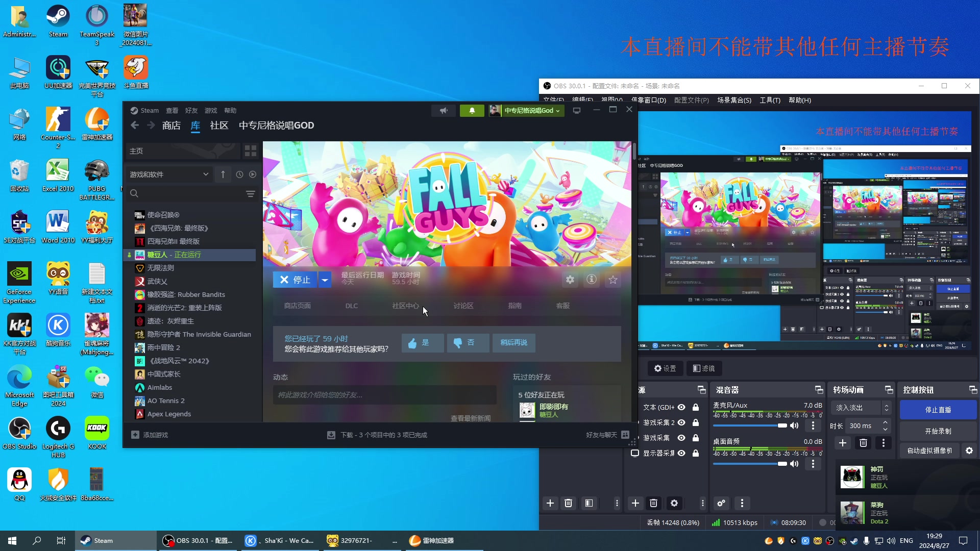Undock the OBS mixer panel
The width and height of the screenshot is (980, 551).
coord(819,390)
